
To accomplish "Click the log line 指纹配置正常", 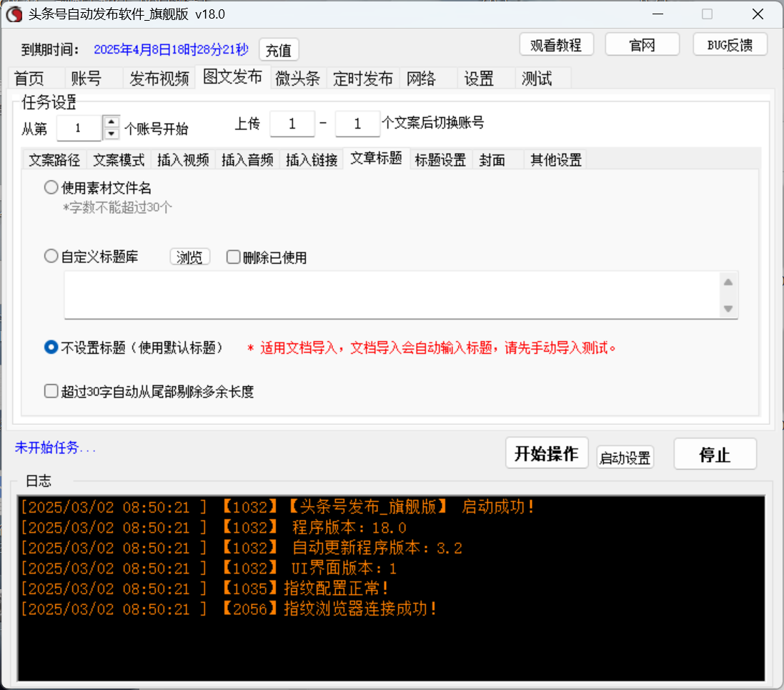I will pyautogui.click(x=204, y=588).
